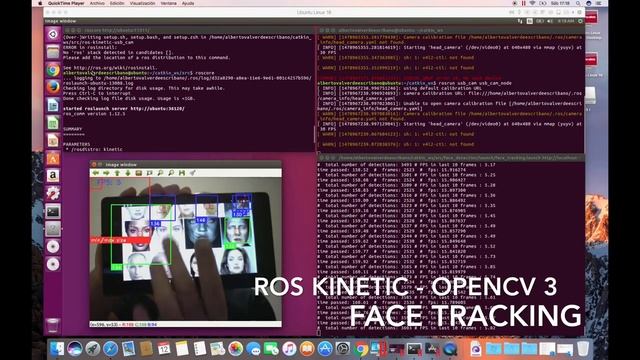Launch Firefox from the Ubuntu launcher
This screenshot has width=640, height=360.
pos(53,87)
